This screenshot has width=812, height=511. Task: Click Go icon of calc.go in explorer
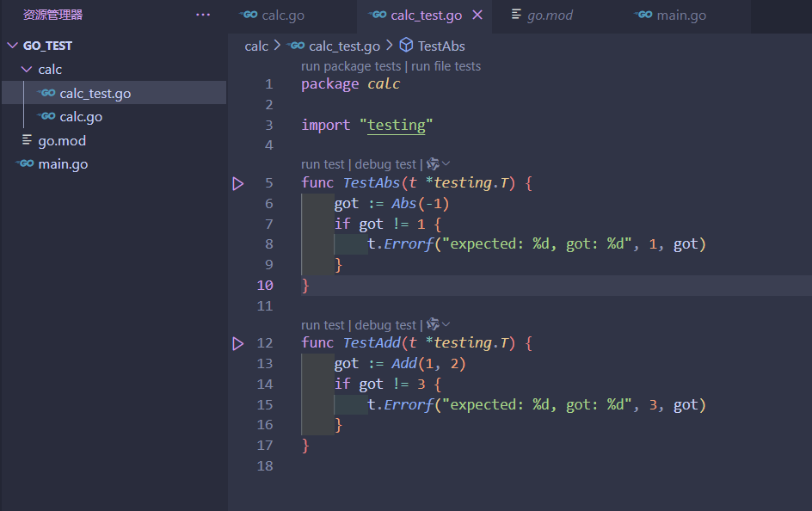[46, 116]
